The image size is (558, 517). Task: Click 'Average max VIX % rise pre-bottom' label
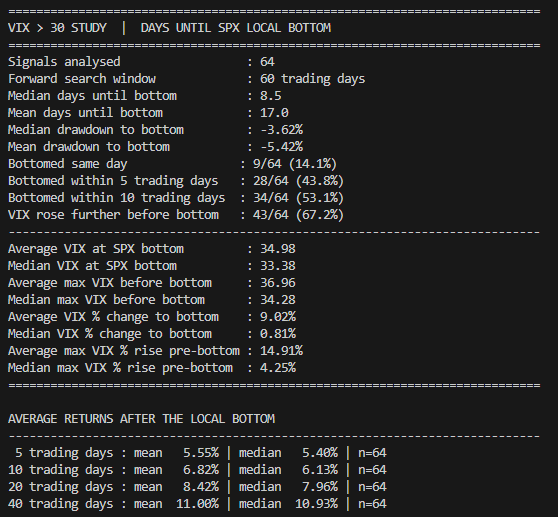[x=123, y=351]
